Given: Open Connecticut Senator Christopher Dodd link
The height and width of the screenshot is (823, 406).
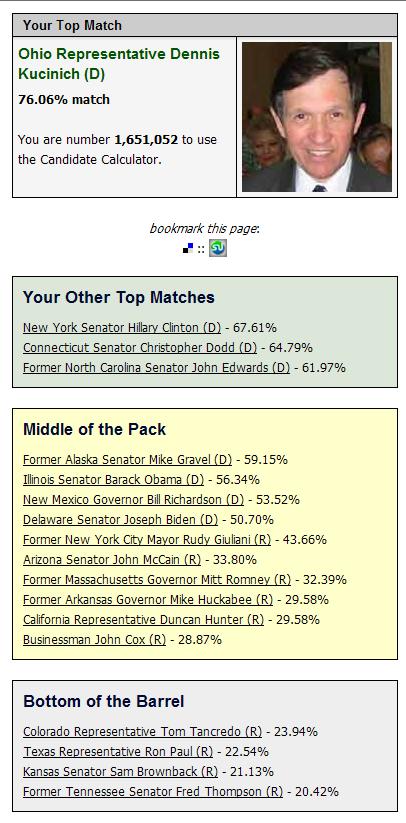Looking at the screenshot, I should pyautogui.click(x=140, y=348).
